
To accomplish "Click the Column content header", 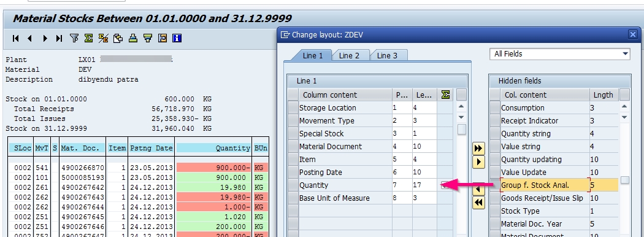I will coord(345,95).
